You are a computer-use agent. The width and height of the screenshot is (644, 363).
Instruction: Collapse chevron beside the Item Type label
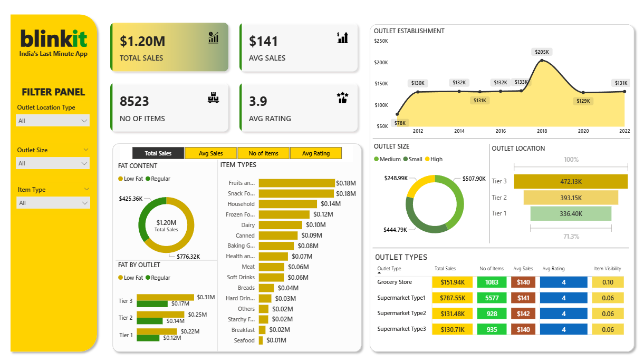pos(86,189)
